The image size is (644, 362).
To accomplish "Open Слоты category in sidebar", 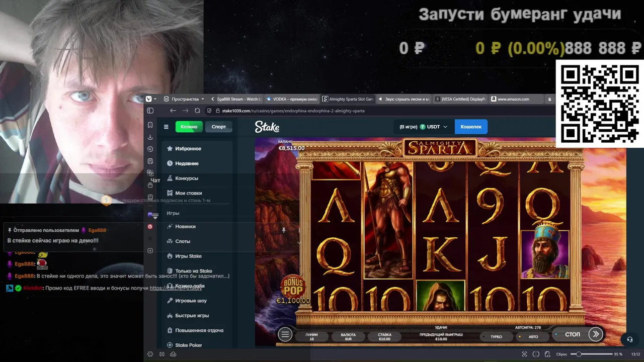I will (197, 241).
